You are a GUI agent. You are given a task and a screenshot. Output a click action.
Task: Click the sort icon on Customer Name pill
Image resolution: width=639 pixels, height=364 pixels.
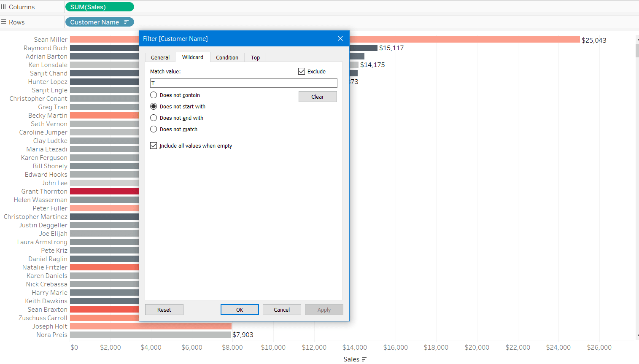click(126, 22)
